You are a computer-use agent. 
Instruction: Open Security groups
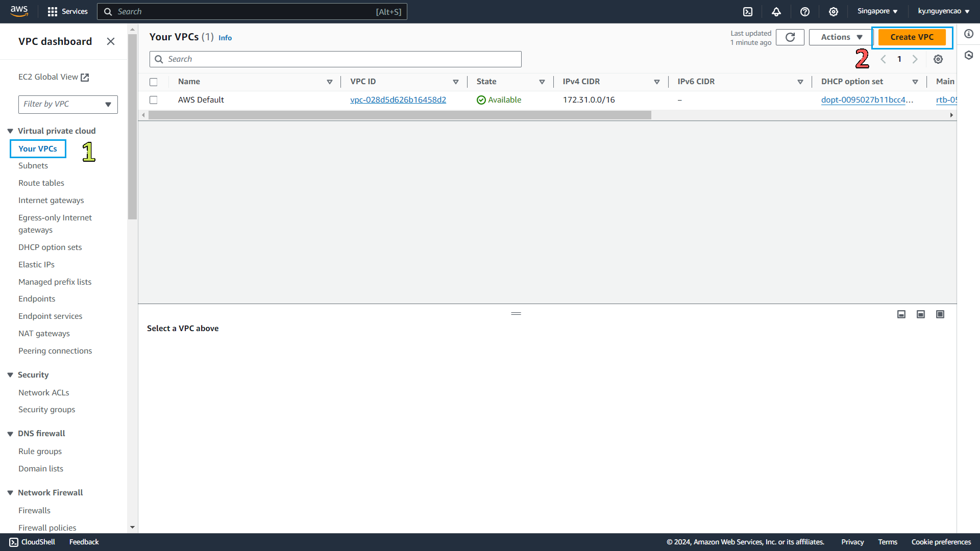click(x=46, y=410)
